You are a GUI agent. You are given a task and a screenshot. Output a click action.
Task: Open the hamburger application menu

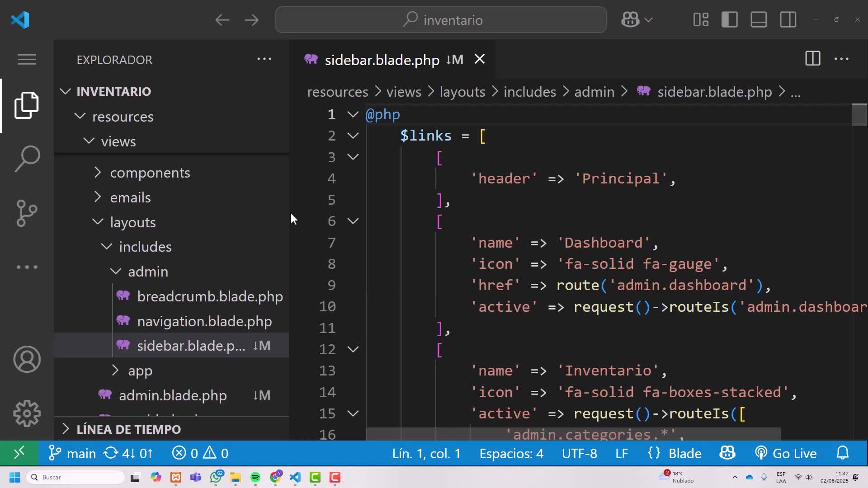point(27,59)
